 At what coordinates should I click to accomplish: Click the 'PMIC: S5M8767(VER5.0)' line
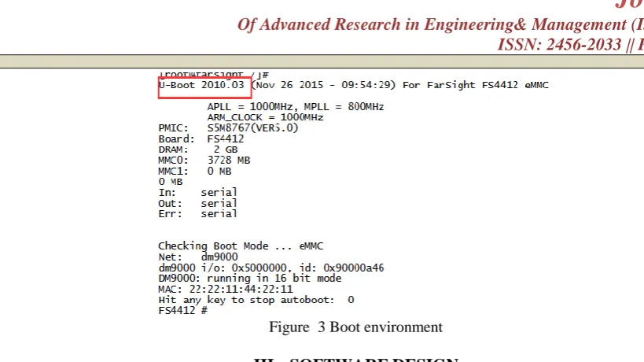[228, 128]
